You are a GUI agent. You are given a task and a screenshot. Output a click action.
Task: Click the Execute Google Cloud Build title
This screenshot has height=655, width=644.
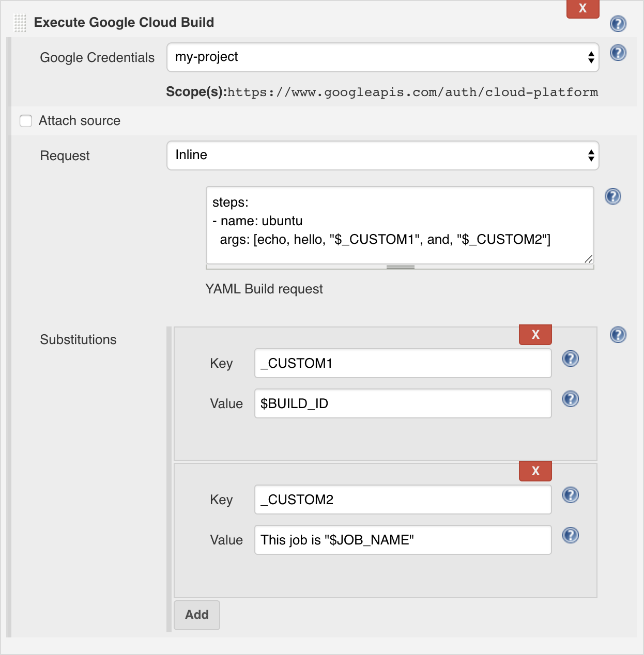tap(124, 23)
